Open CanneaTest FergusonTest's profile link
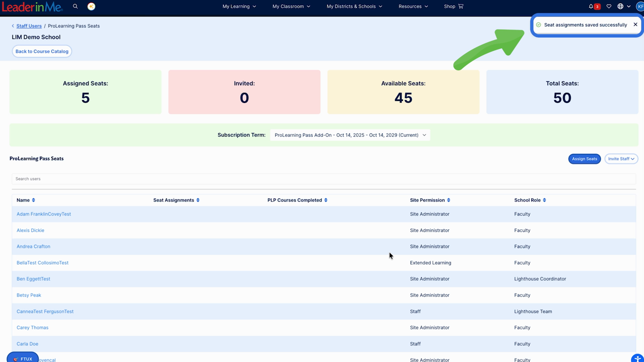Image resolution: width=644 pixels, height=362 pixels. coord(45,311)
